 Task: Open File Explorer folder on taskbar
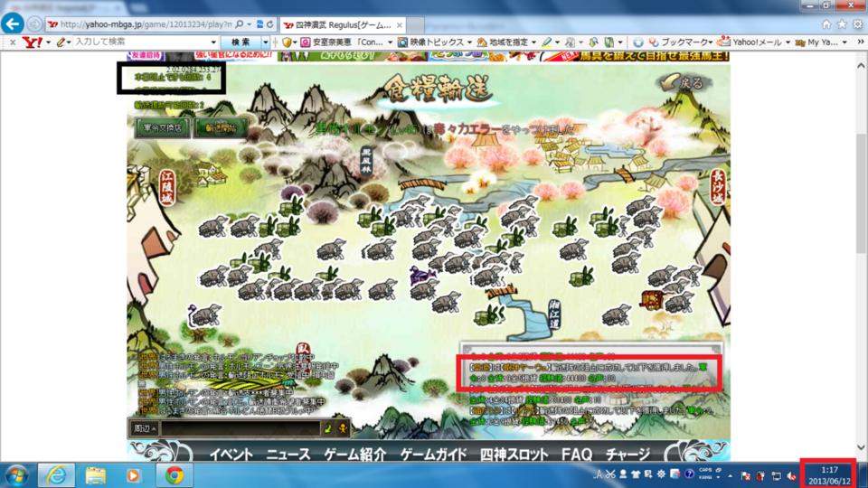95,475
